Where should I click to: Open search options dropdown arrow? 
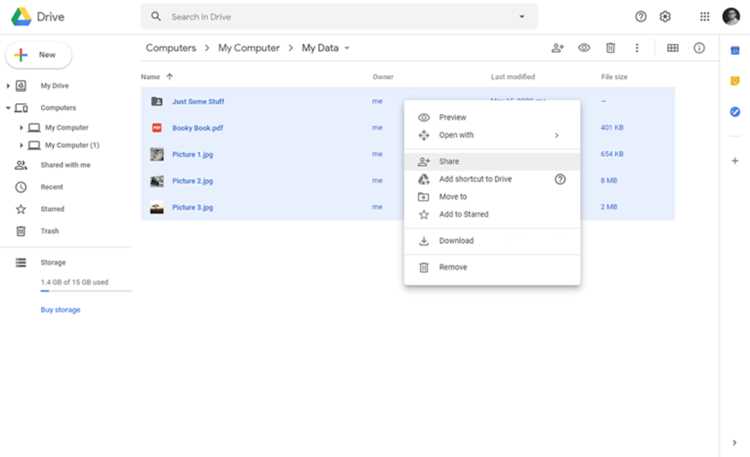click(x=522, y=17)
